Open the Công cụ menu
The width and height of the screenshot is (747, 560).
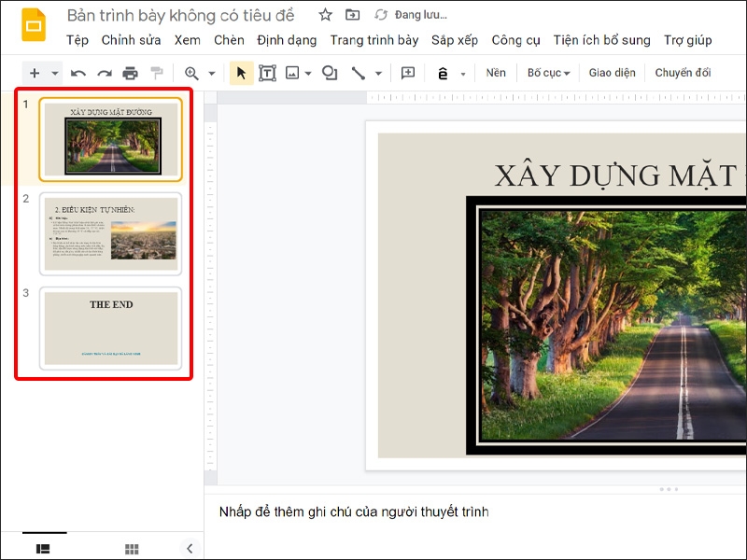[x=516, y=40]
